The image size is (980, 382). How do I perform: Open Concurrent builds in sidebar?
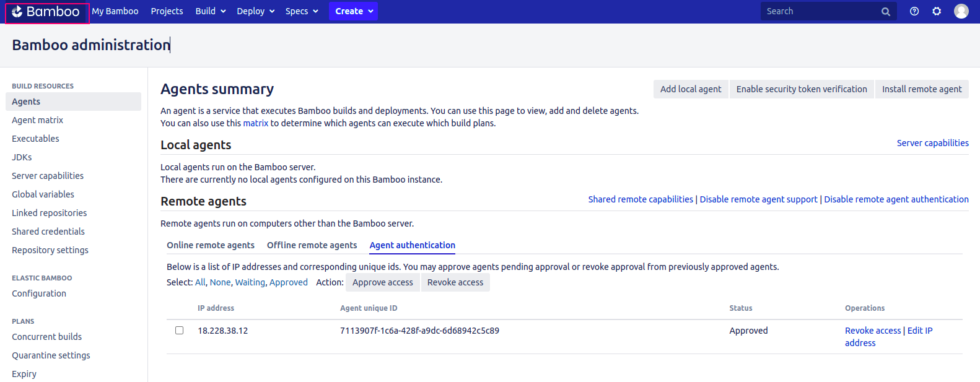(46, 337)
